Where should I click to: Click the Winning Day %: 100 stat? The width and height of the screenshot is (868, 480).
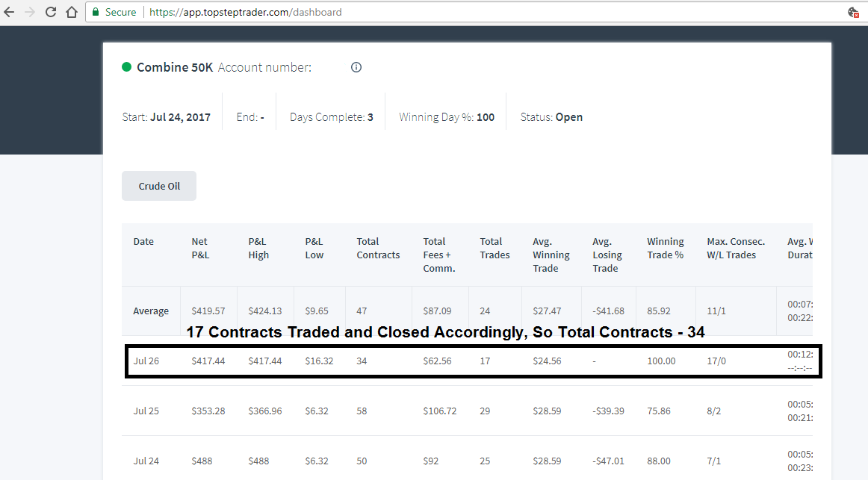pos(447,117)
